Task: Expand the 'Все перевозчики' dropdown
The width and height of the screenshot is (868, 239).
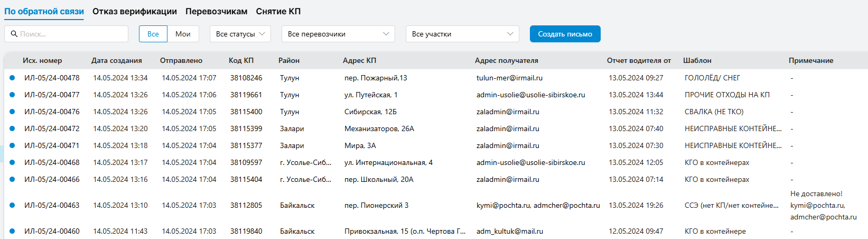Action: [x=338, y=34]
